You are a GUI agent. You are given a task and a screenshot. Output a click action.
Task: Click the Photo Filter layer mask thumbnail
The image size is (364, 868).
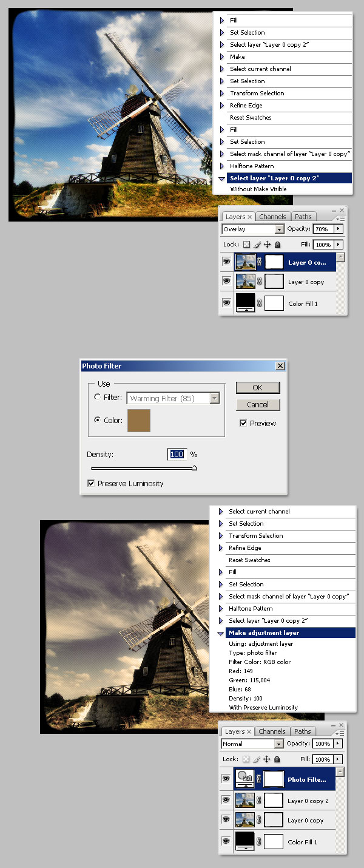[274, 779]
